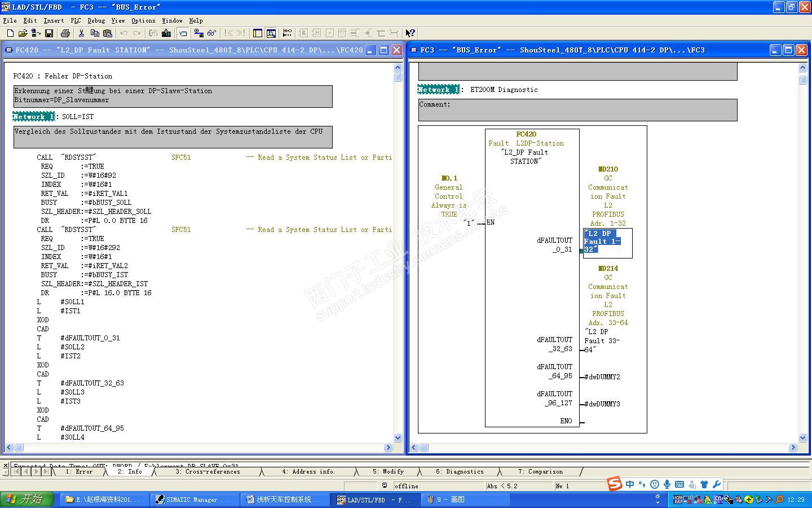Open the File menu

click(x=10, y=20)
